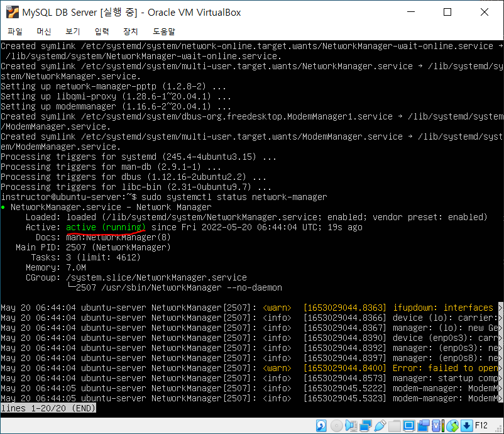
Task: Click the F12 host key indicator
Action: click(481, 426)
